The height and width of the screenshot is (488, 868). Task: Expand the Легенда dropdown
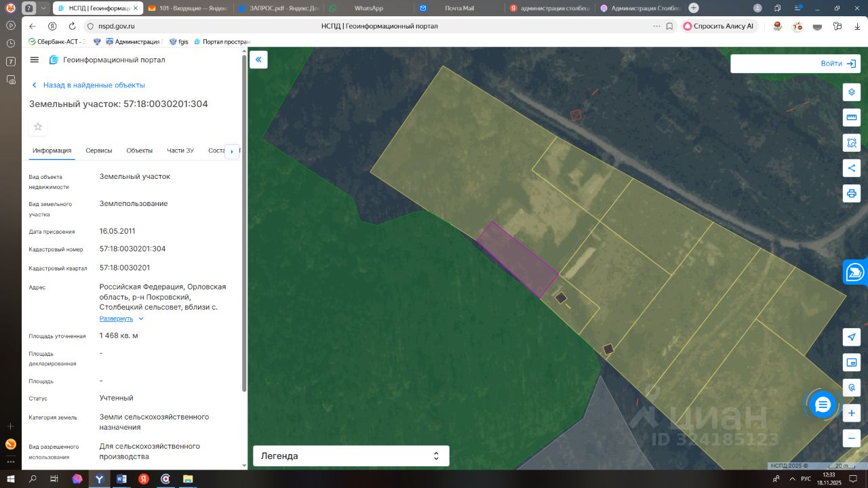tap(351, 456)
